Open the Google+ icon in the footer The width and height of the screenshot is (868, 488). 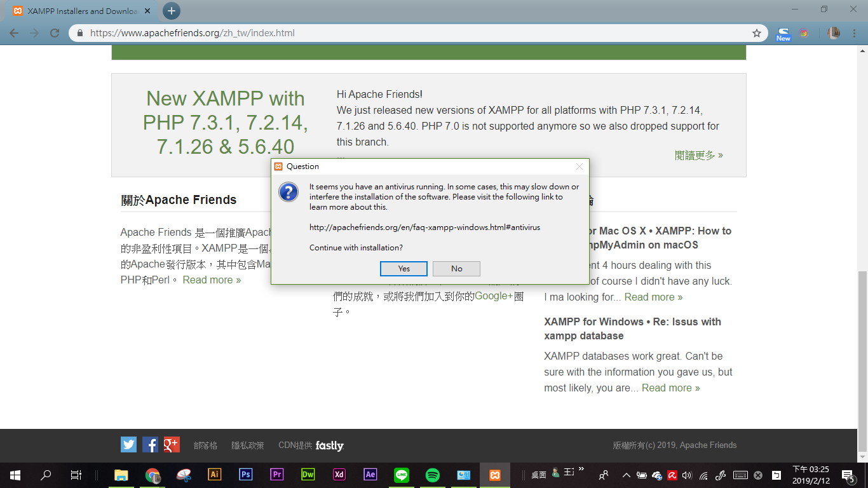[172, 444]
